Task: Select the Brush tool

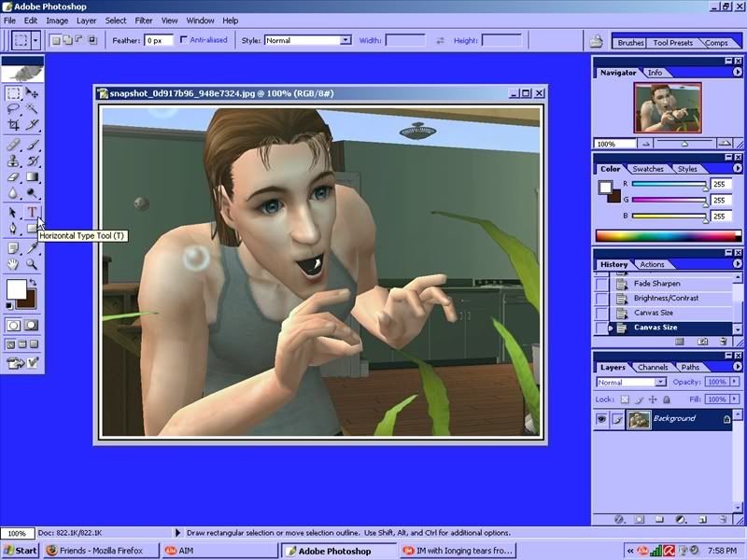Action: coord(32,145)
